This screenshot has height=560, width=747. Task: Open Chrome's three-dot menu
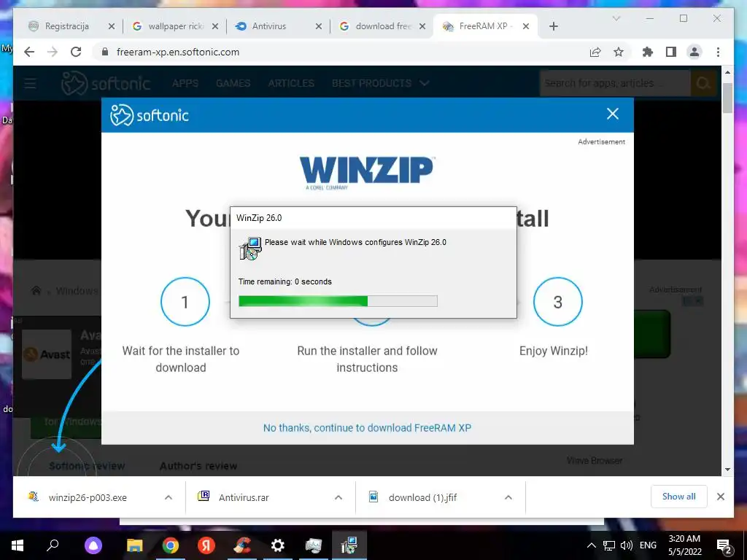[x=718, y=52]
